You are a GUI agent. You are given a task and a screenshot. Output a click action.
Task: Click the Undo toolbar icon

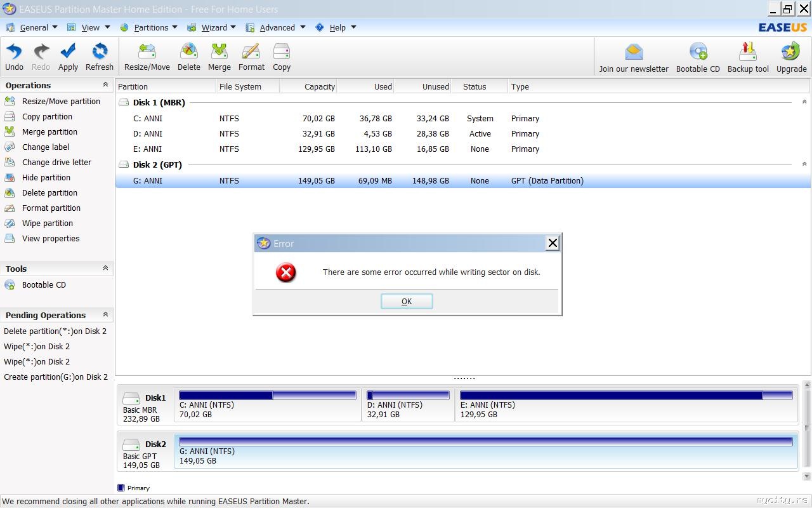(14, 57)
